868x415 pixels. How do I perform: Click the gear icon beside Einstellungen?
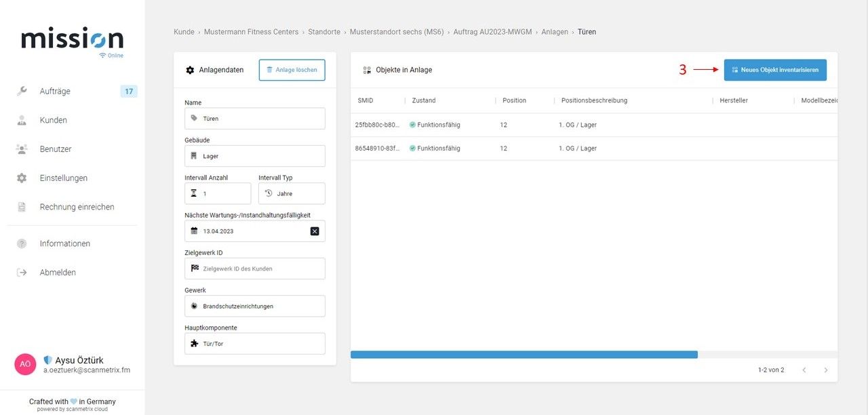click(x=22, y=178)
